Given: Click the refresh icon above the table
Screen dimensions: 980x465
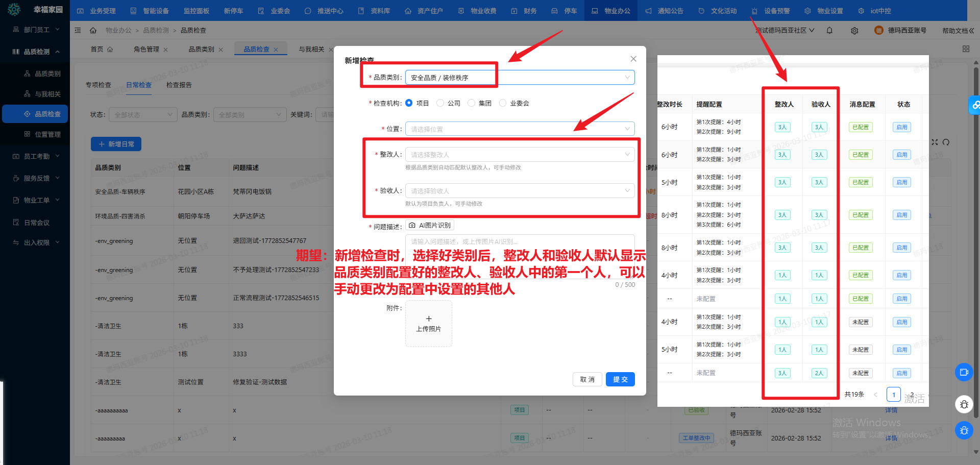Looking at the screenshot, I should tap(946, 142).
